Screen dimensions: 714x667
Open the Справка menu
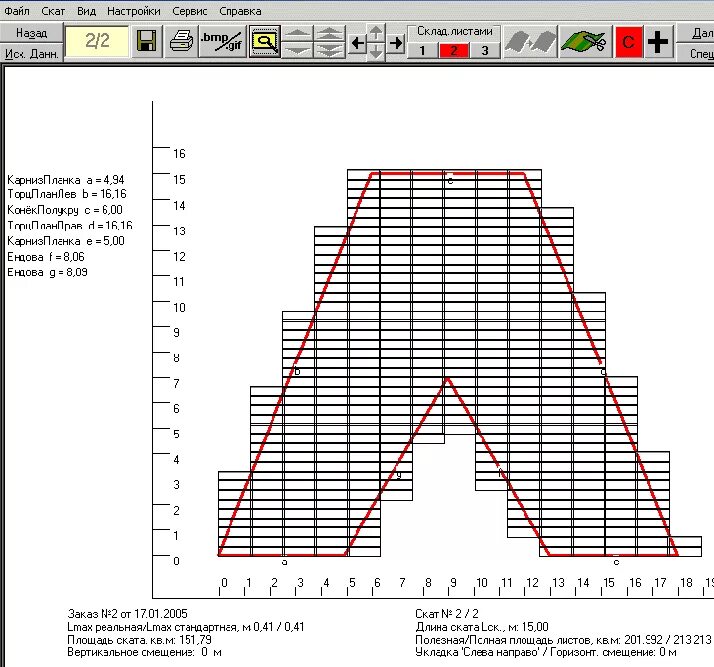click(x=240, y=11)
